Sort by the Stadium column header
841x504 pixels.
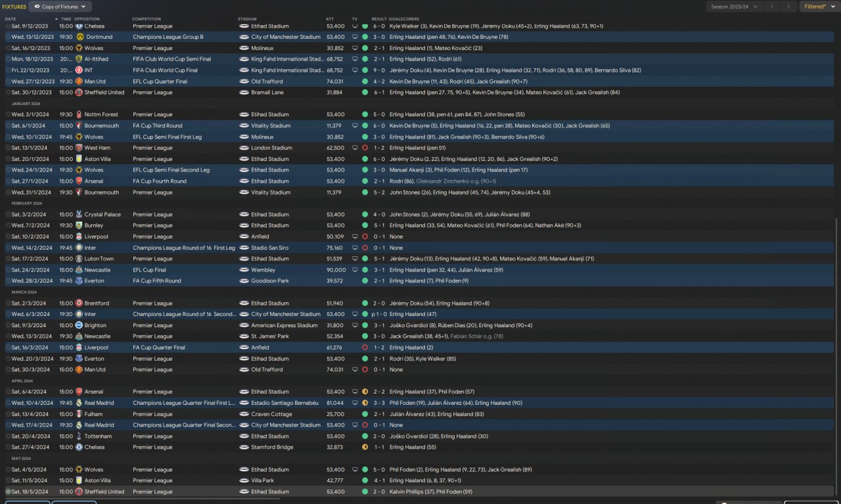pos(247,19)
